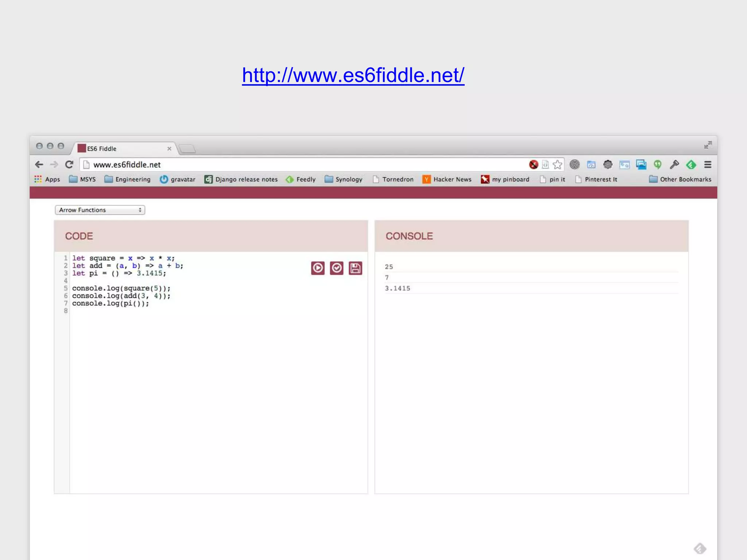This screenshot has height=560, width=747.
Task: Click the Hangouts extension icon
Action: [658, 165]
